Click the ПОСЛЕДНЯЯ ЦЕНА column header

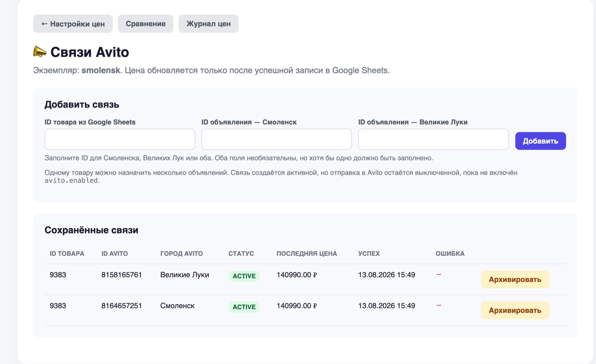point(307,254)
